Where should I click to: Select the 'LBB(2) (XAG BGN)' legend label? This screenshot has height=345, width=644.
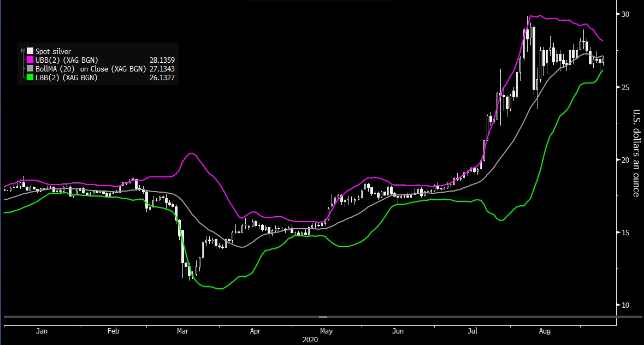(66, 78)
